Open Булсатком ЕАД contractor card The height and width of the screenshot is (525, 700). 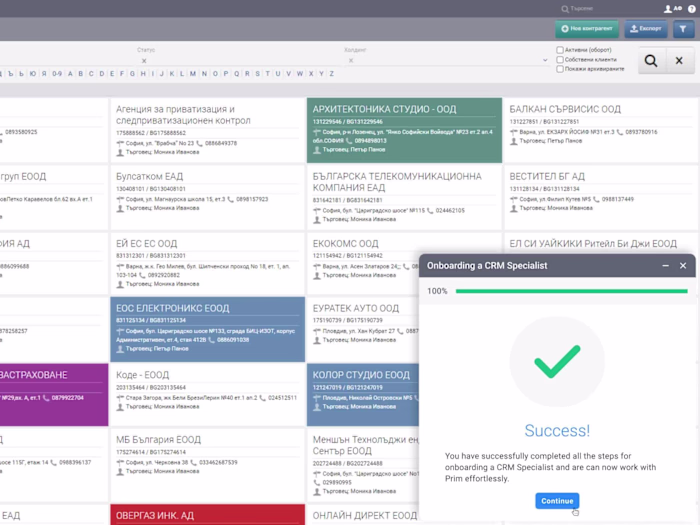pyautogui.click(x=150, y=177)
